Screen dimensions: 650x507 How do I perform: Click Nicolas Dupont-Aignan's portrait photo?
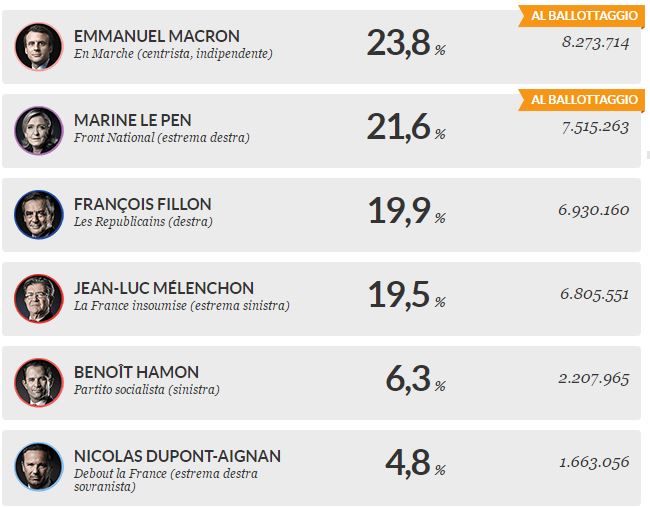[39, 466]
